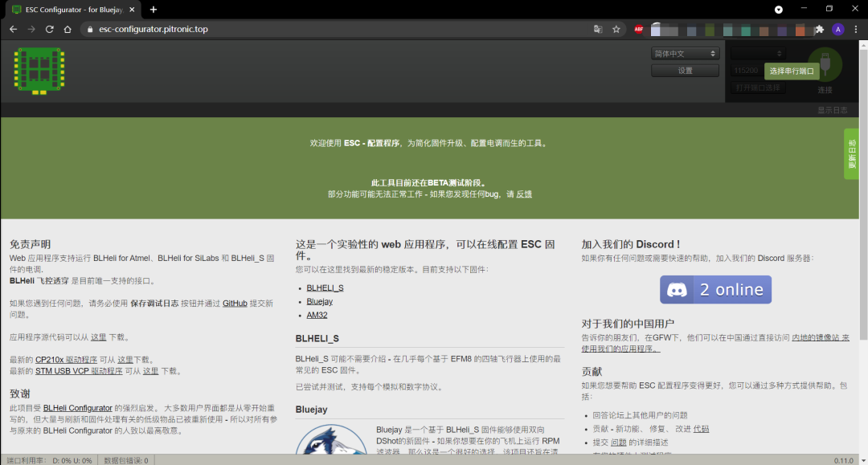The width and height of the screenshot is (868, 465).
Task: Click the 选择串行端口 button
Action: point(792,71)
